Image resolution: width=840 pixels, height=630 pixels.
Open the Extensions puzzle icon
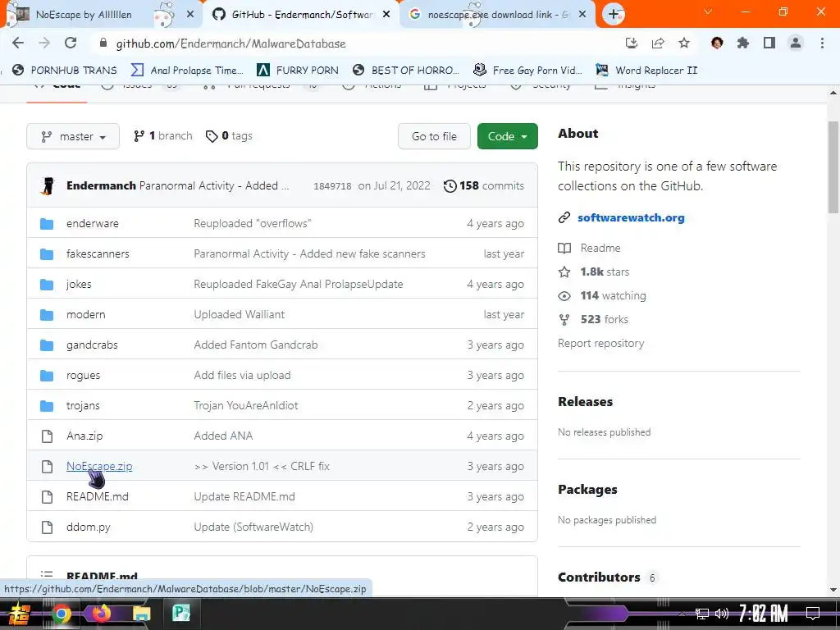click(x=743, y=43)
